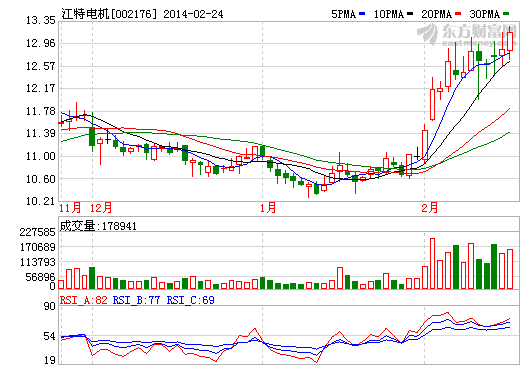The image size is (520, 365).
Task: Click the red 20PMA legend color marker
Action: pos(458,14)
